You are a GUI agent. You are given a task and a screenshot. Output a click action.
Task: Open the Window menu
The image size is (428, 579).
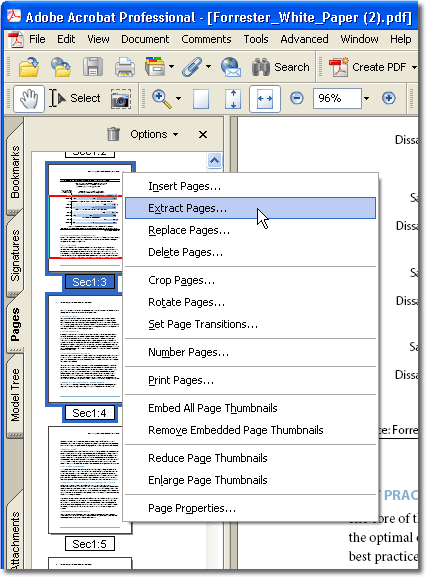[x=359, y=39]
